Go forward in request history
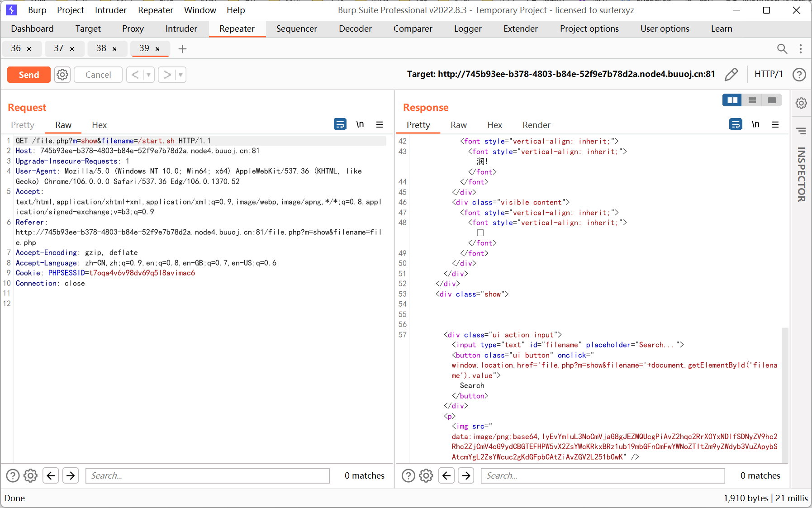Viewport: 812px width, 508px height. tap(167, 75)
